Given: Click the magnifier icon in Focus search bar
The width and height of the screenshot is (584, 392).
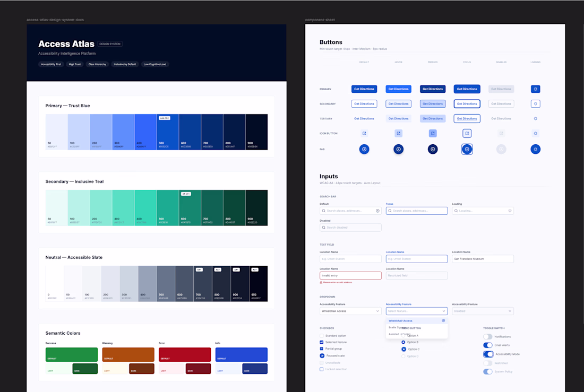Looking at the screenshot, I should point(390,211).
